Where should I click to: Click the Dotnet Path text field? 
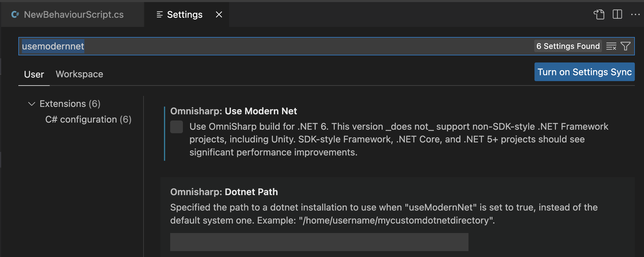tap(319, 242)
